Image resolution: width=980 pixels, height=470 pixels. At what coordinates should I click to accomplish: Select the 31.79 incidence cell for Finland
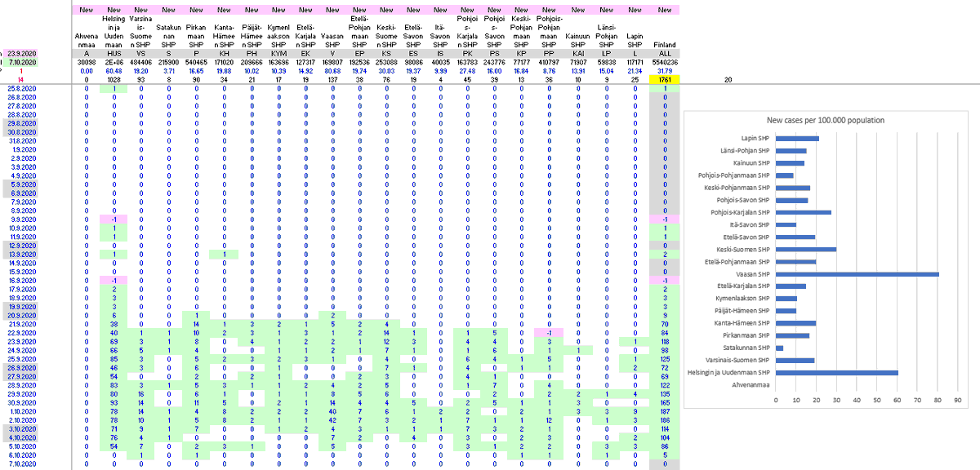[x=666, y=71]
